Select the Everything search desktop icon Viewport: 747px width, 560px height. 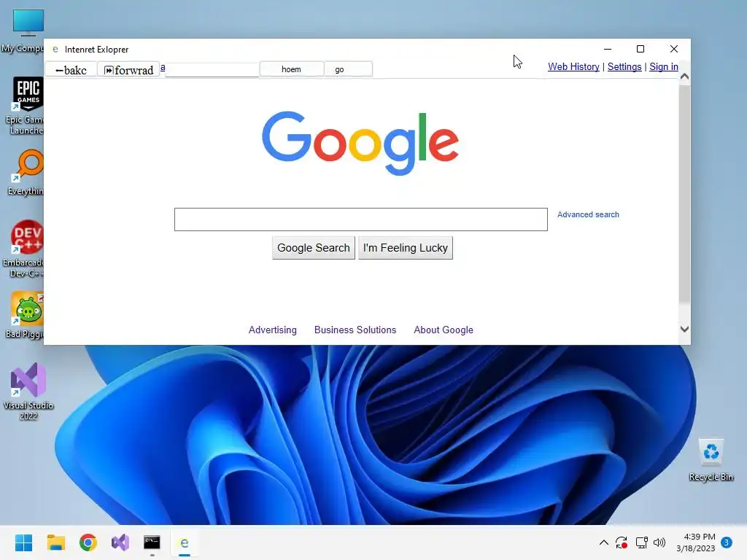click(26, 172)
